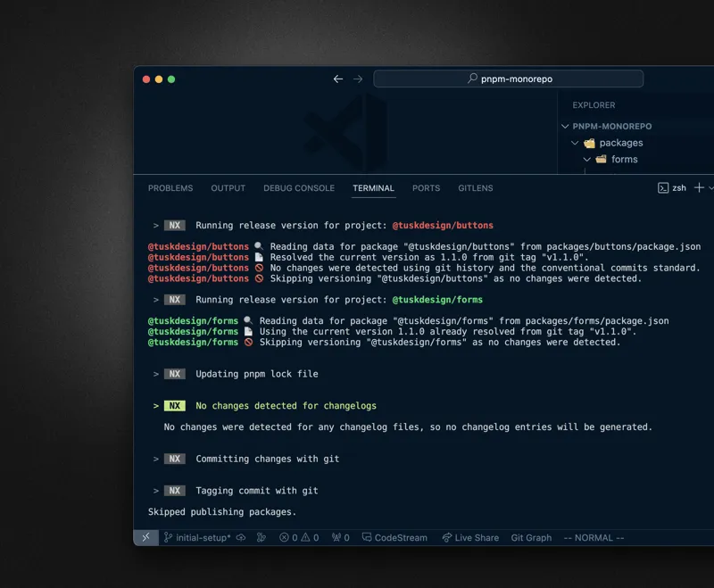Image resolution: width=714 pixels, height=588 pixels.
Task: Click the pnpm-monorepo command center search box
Action: (x=508, y=79)
